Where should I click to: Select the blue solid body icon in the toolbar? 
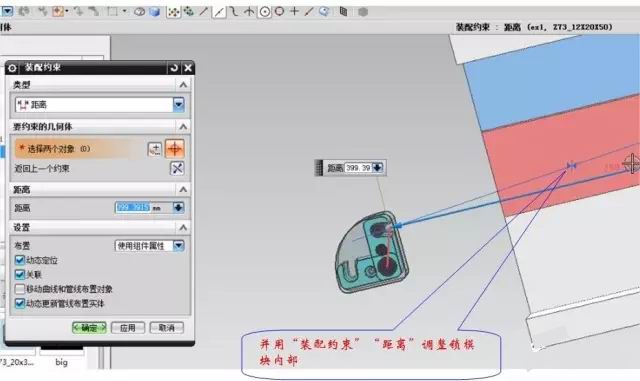155,12
